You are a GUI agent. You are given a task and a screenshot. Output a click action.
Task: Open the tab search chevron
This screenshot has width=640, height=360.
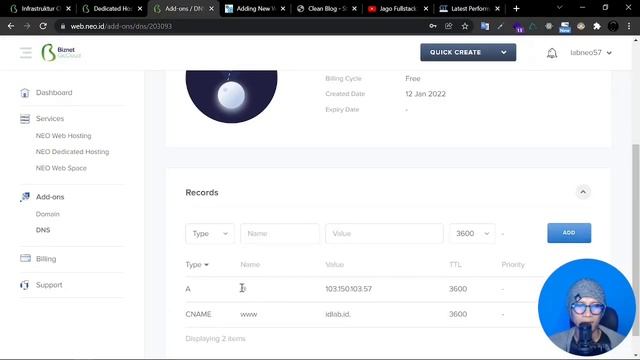[560, 7]
